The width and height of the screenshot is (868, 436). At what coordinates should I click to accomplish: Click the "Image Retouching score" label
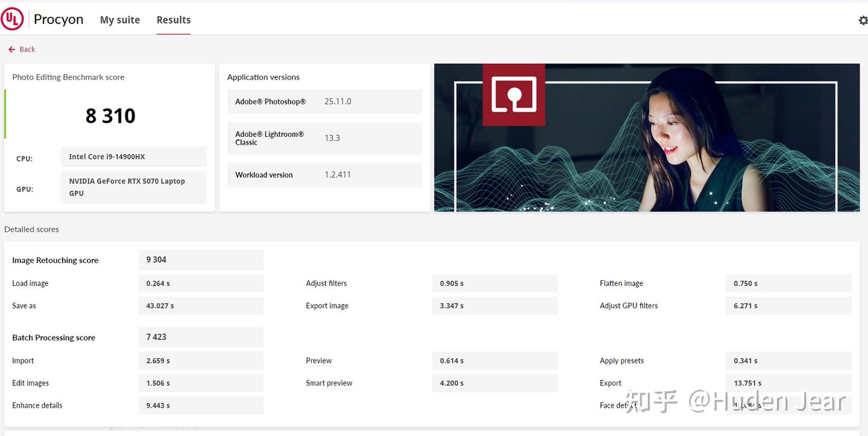(x=55, y=261)
